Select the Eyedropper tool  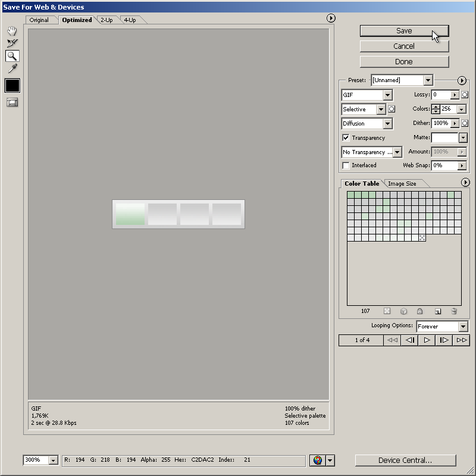tap(12, 68)
